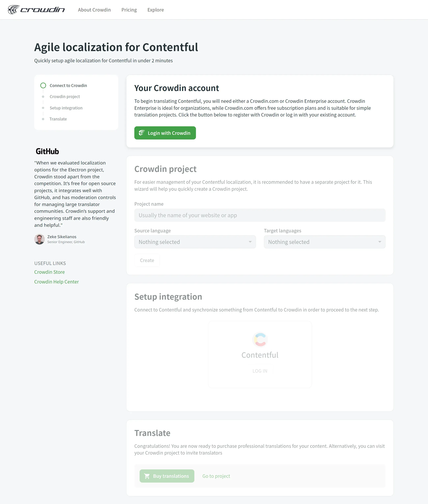
Task: Open the Explore navigation item
Action: [156, 10]
